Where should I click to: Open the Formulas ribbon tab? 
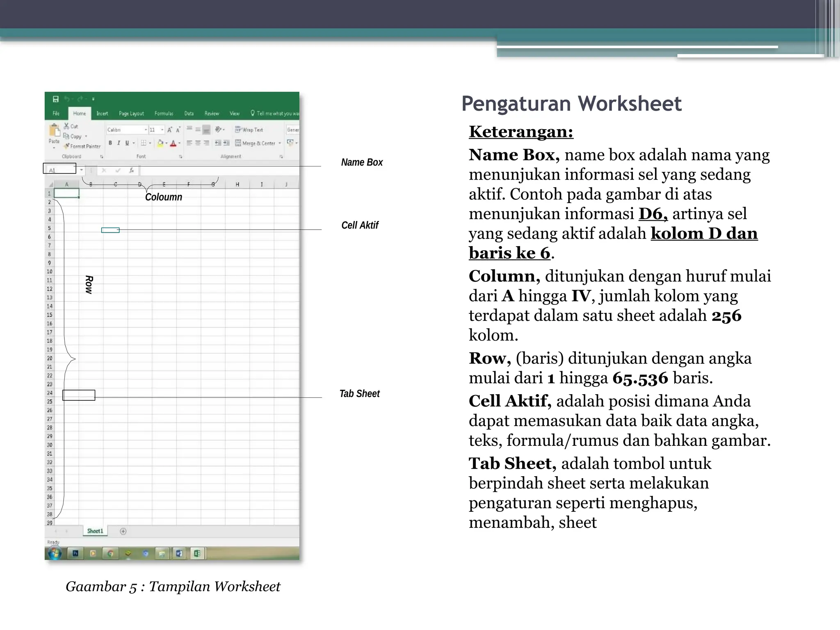click(164, 114)
